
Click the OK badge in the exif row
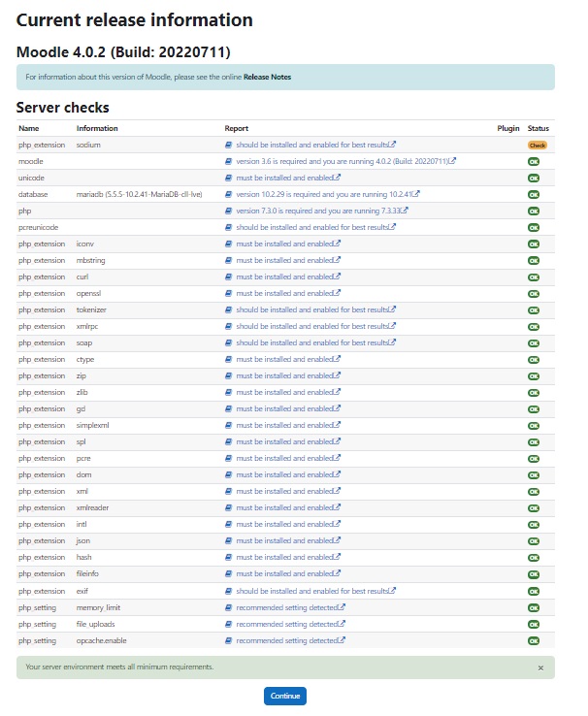[x=534, y=592]
